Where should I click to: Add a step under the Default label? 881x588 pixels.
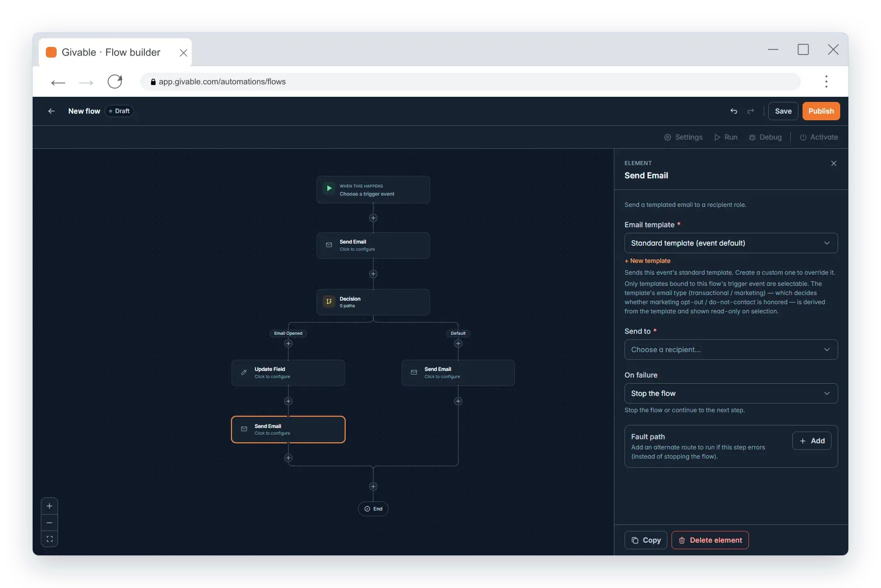click(x=458, y=343)
